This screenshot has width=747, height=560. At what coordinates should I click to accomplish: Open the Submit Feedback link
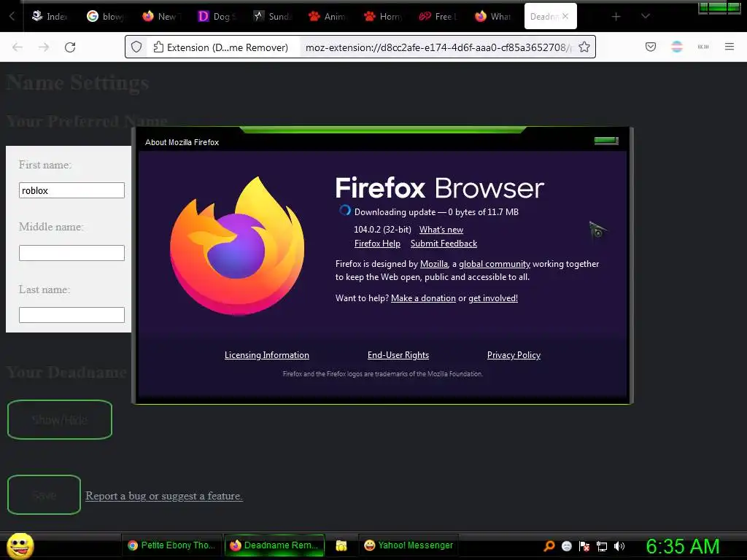pos(444,244)
